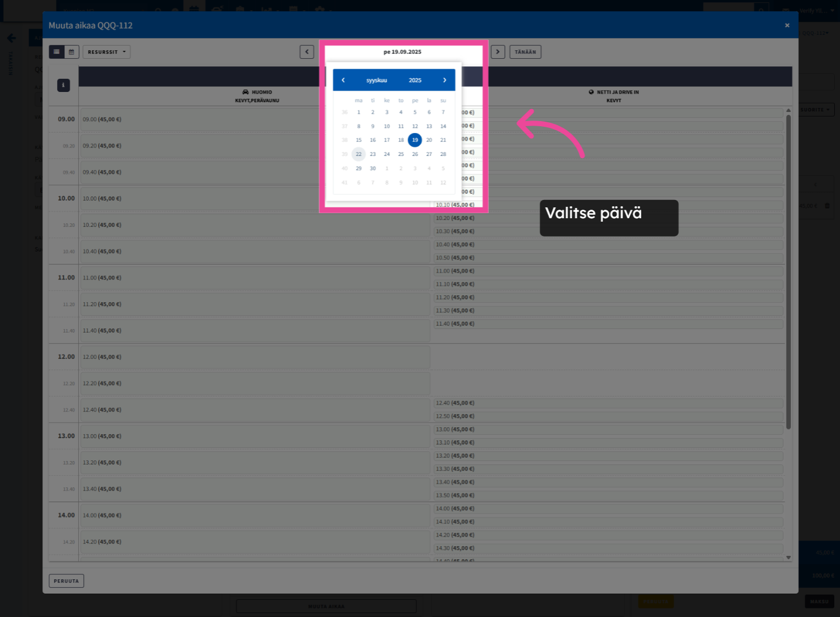Image resolution: width=840 pixels, height=617 pixels.
Task: Pick day 26 in the calendar
Action: tap(415, 154)
